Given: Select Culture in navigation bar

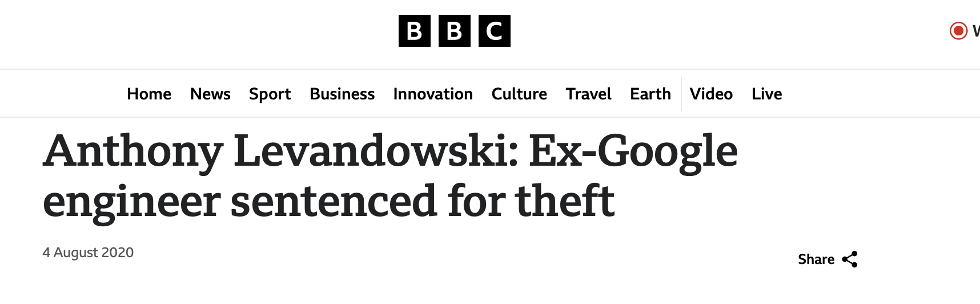Looking at the screenshot, I should pyautogui.click(x=519, y=94).
